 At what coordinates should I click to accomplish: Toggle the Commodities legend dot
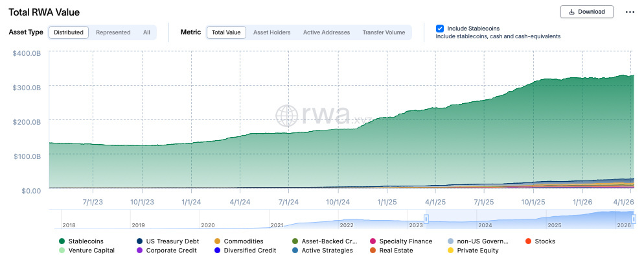[217, 241]
